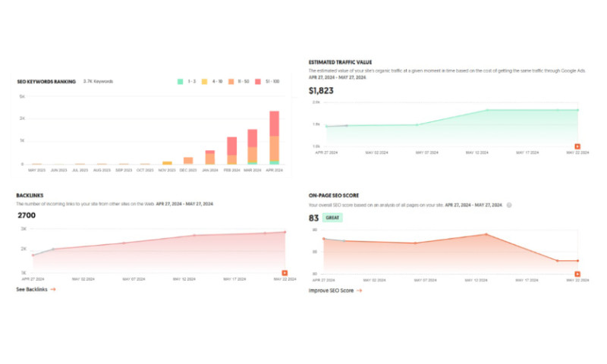607x364 pixels.
Task: Select the red 51 - 100 legend swatch
Action: (259, 81)
